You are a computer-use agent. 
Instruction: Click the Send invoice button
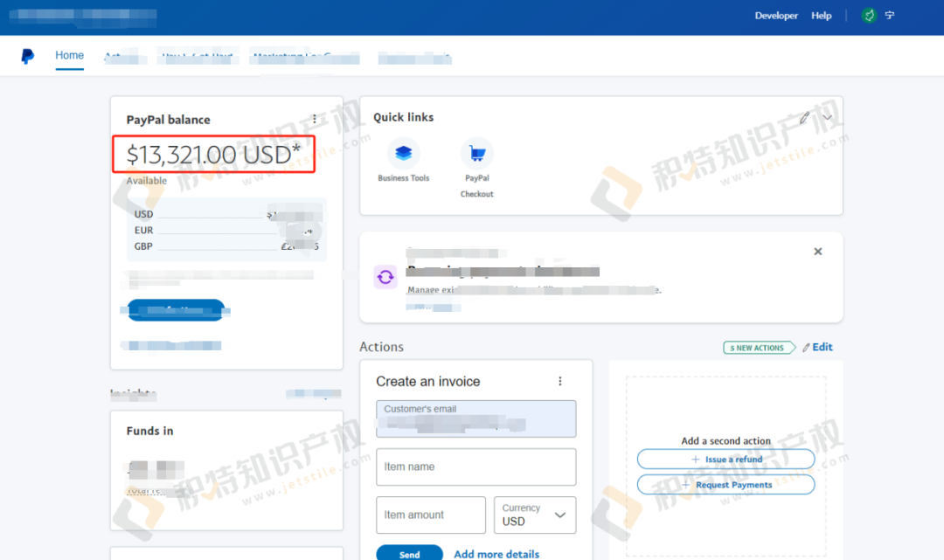409,553
